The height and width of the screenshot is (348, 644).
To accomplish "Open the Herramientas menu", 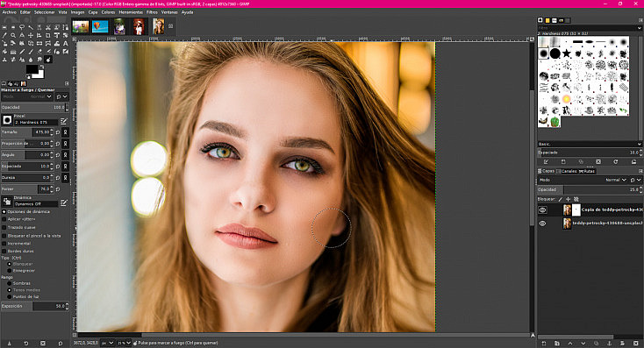I will [131, 12].
